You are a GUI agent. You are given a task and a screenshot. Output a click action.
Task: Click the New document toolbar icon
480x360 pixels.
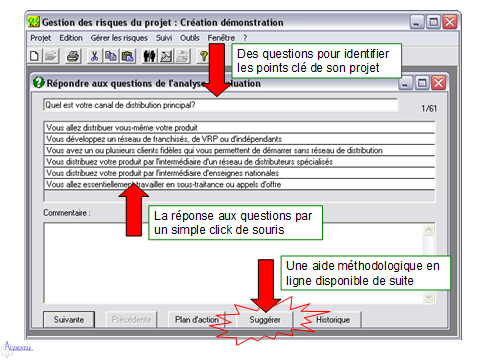(34, 56)
